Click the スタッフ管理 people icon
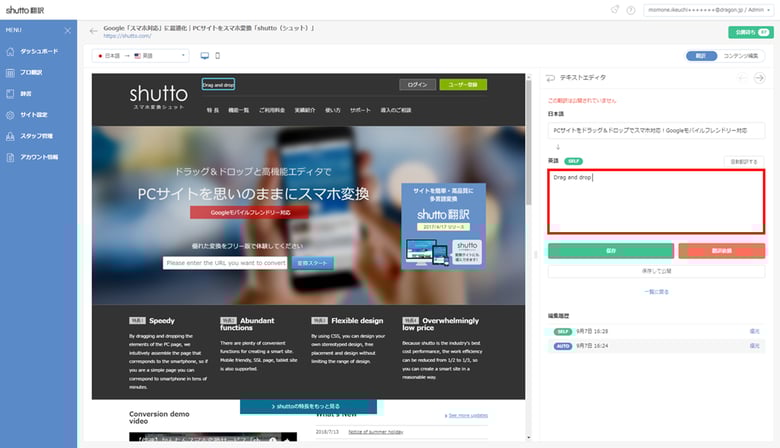The width and height of the screenshot is (780, 448). (10, 136)
